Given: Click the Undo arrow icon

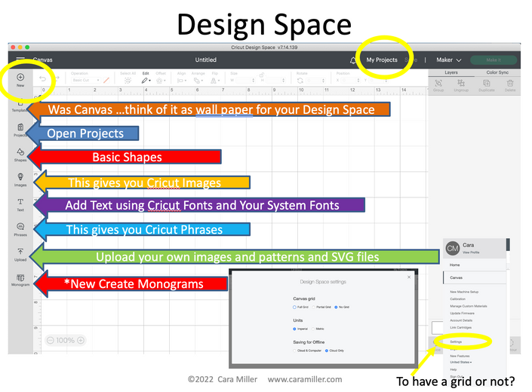Looking at the screenshot, I should (42, 79).
